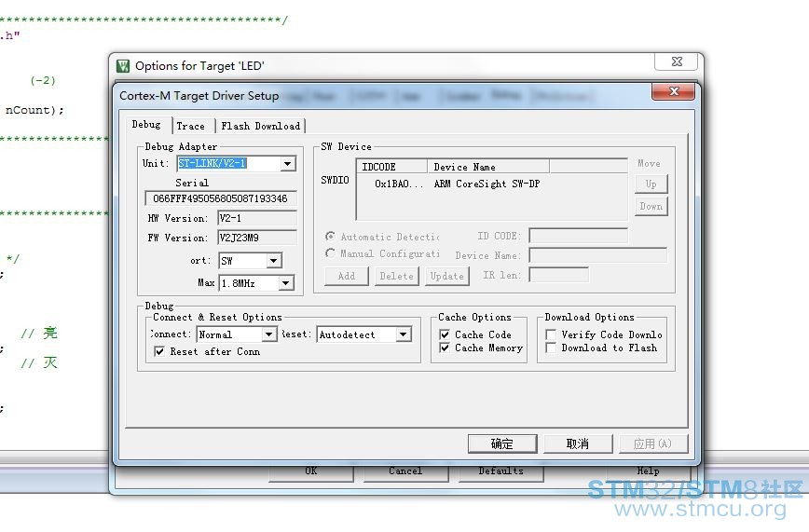The height and width of the screenshot is (532, 809).
Task: Open the Port SW dropdown
Action: pyautogui.click(x=273, y=261)
